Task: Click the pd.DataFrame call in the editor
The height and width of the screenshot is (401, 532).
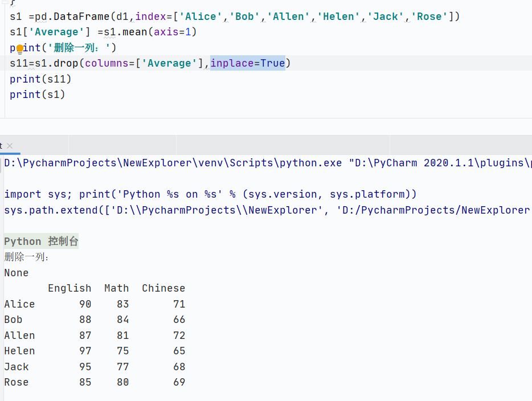Action: (73, 17)
